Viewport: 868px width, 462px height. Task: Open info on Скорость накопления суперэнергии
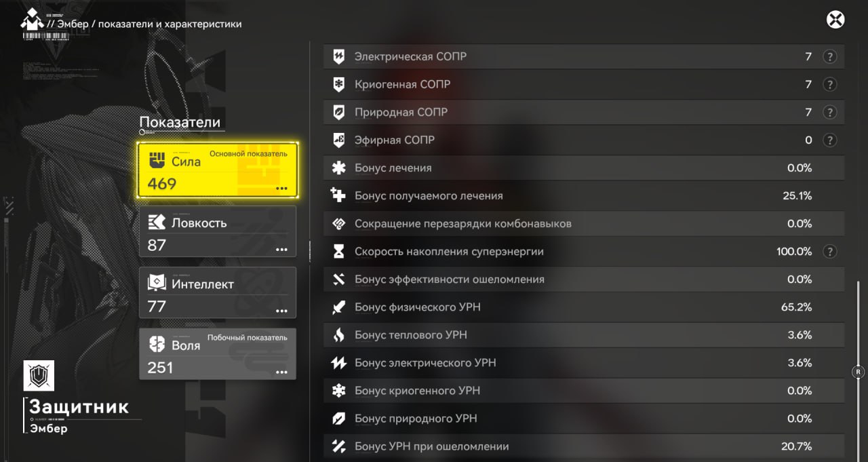point(829,252)
